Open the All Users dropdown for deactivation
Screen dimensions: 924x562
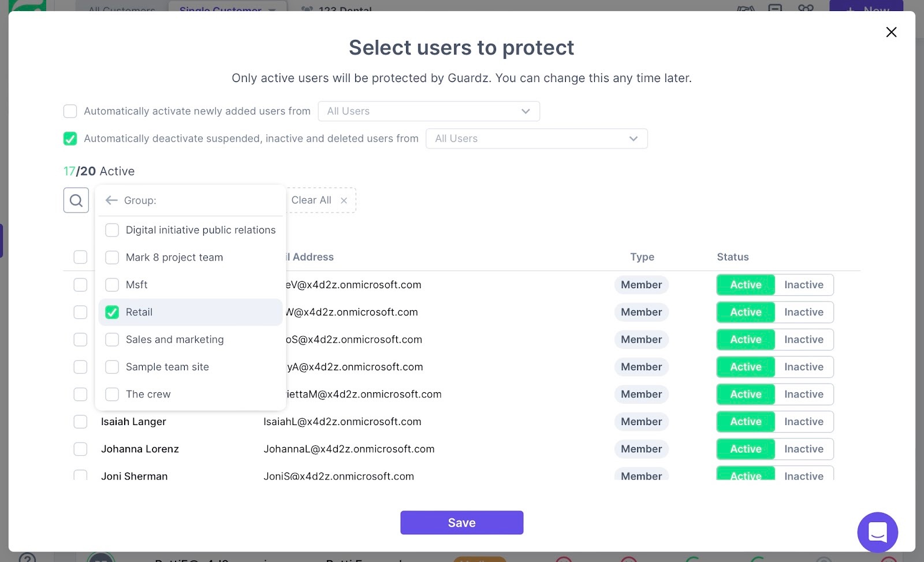pyautogui.click(x=536, y=139)
